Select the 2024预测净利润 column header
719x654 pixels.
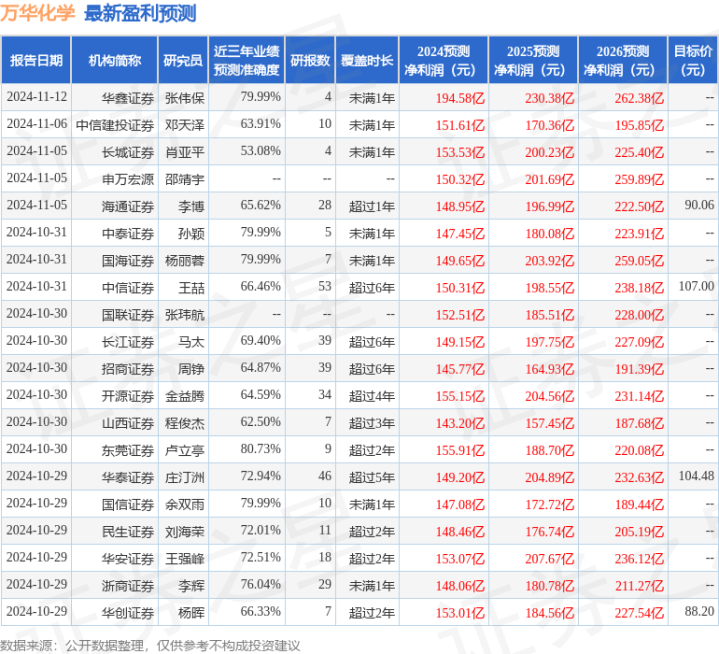pyautogui.click(x=443, y=60)
